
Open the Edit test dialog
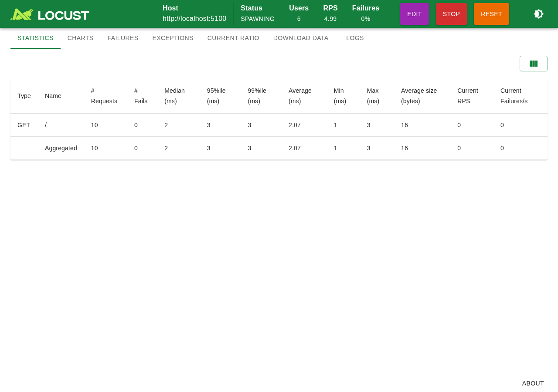pos(415,14)
